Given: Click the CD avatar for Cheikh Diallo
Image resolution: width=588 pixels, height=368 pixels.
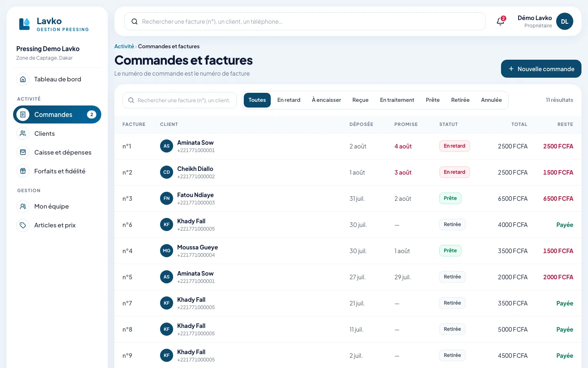Looking at the screenshot, I should pyautogui.click(x=167, y=172).
